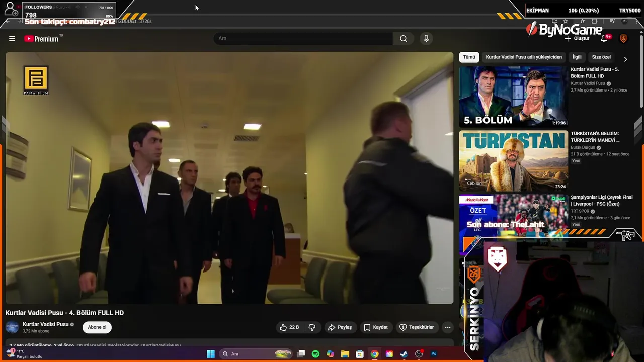Open Copilot from the taskbar
Image resolution: width=644 pixels, height=362 pixels.
pos(330,354)
